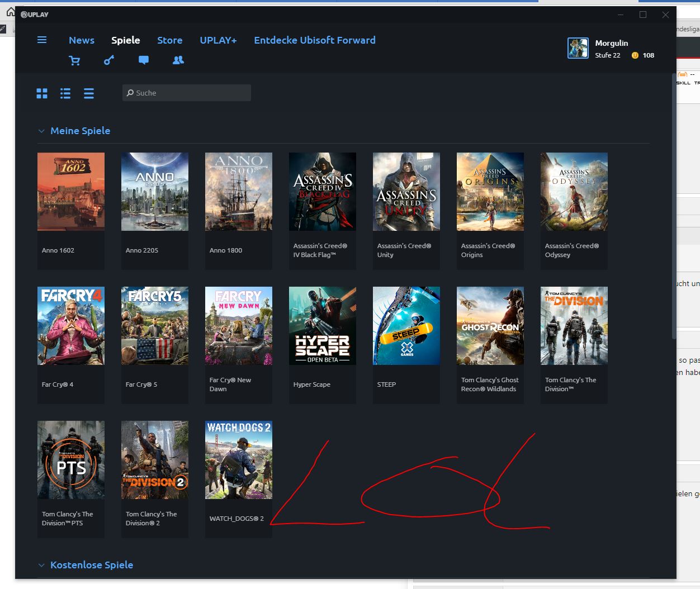Open the UPLAY+ tab
Viewport: 700px width, 589px height.
218,40
